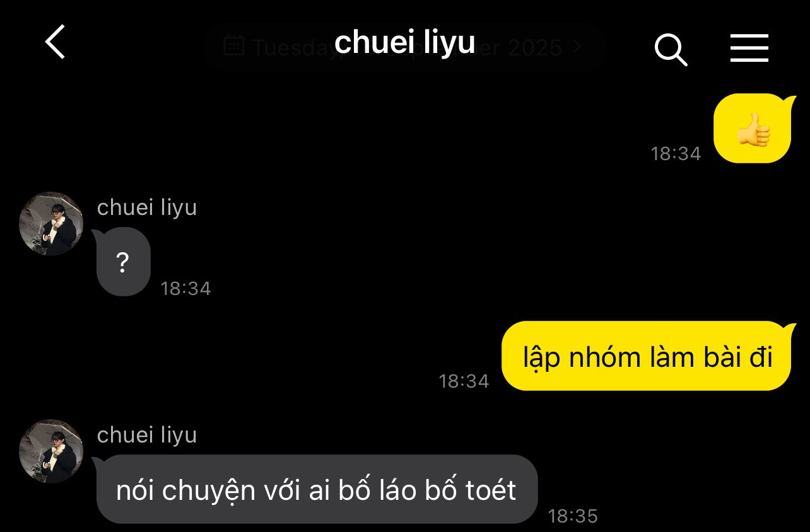This screenshot has width=810, height=532.
Task: Select the "?" message bubble
Action: [123, 262]
